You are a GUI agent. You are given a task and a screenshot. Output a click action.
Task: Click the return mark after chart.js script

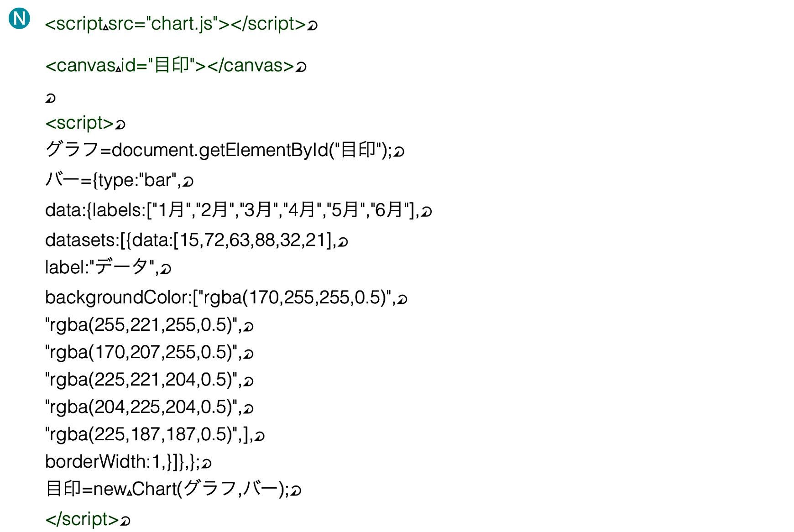pyautogui.click(x=312, y=25)
